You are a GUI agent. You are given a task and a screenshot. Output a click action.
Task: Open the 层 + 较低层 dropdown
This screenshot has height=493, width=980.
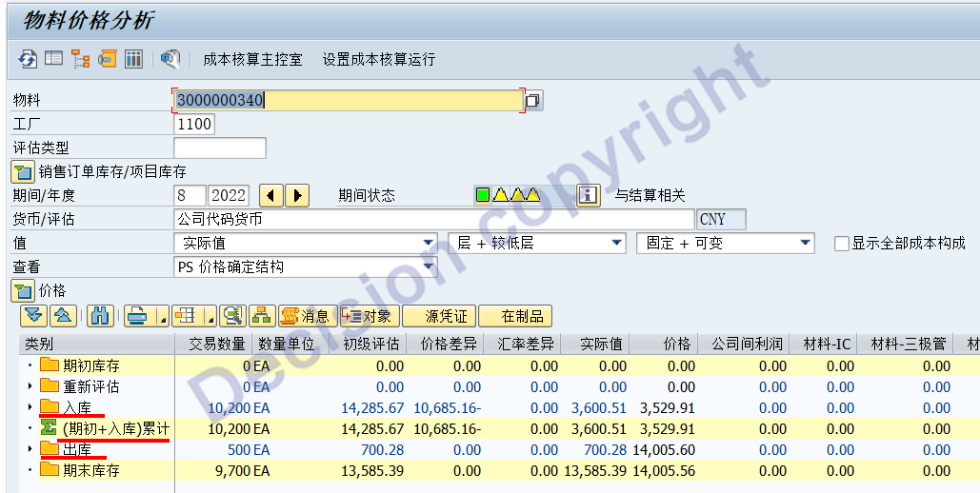617,244
